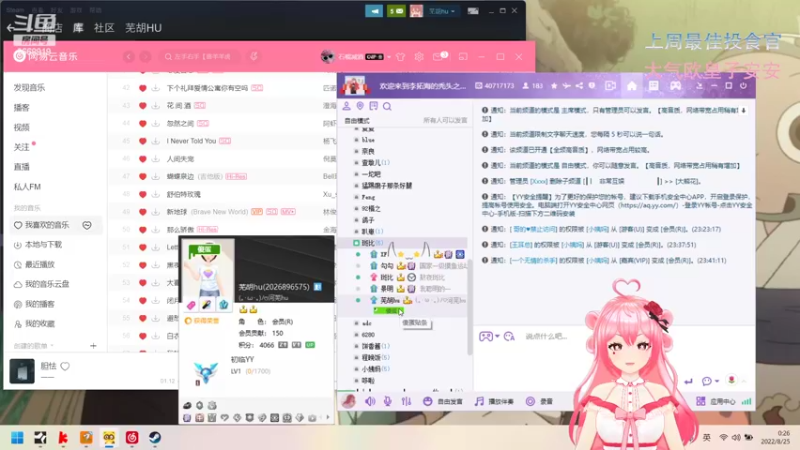
Task: Click 自由发言 speaking mode in YY
Action: pyautogui.click(x=444, y=402)
